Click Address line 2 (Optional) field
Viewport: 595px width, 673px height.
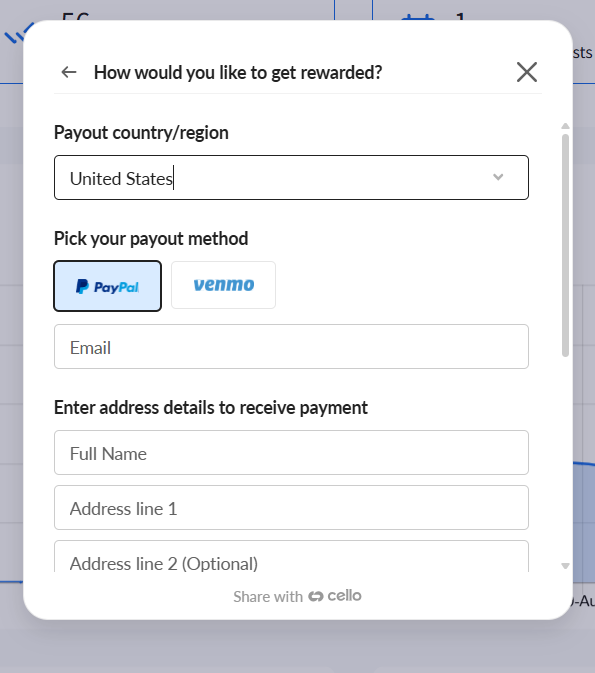[291, 556]
